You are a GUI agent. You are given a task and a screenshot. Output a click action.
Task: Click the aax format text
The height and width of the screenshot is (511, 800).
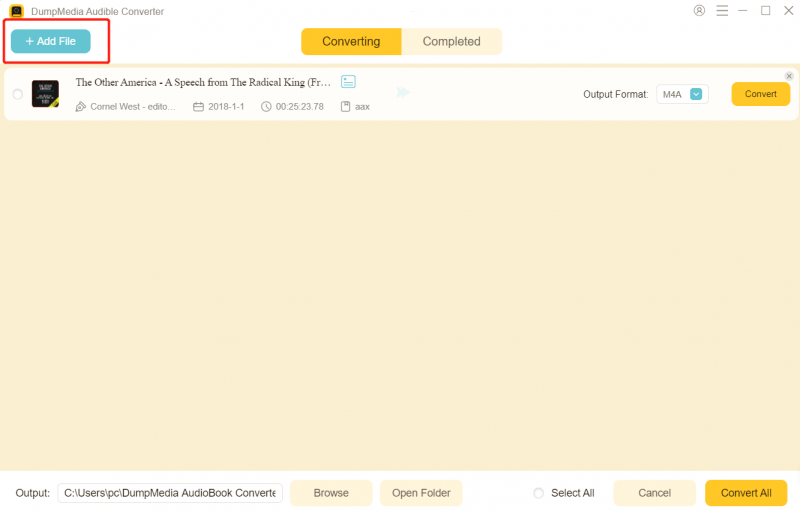click(x=362, y=107)
